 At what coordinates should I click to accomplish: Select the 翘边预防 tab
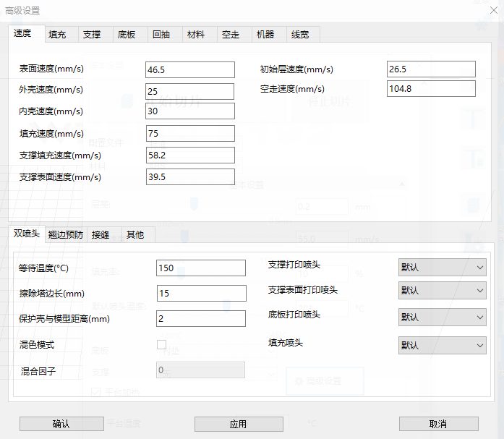66,234
